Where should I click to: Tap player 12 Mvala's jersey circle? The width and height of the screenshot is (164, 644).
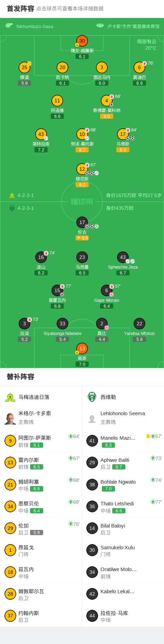coord(82,169)
